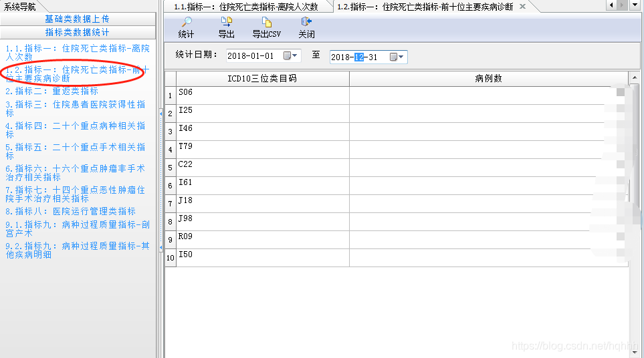Screen dimensions: 644x358
Task: Open link 1.1 住院死亡类指标-离院人次数
Action: [x=77, y=53]
